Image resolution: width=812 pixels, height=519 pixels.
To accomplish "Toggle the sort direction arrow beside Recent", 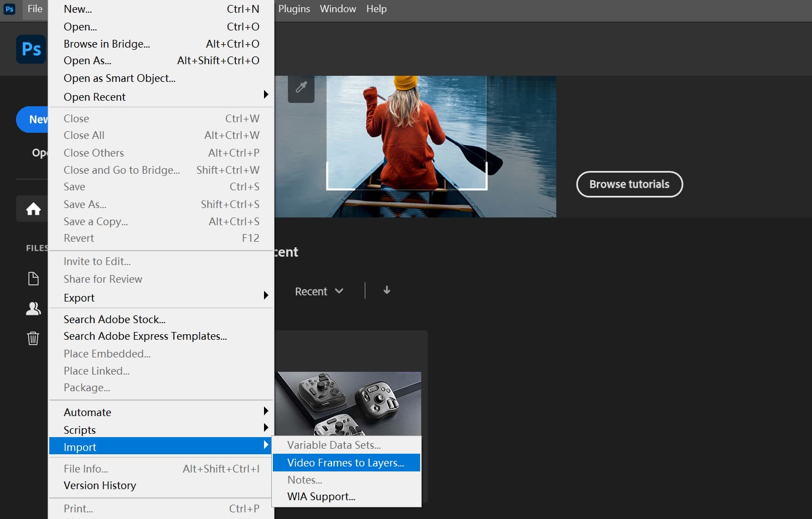I will 386,290.
